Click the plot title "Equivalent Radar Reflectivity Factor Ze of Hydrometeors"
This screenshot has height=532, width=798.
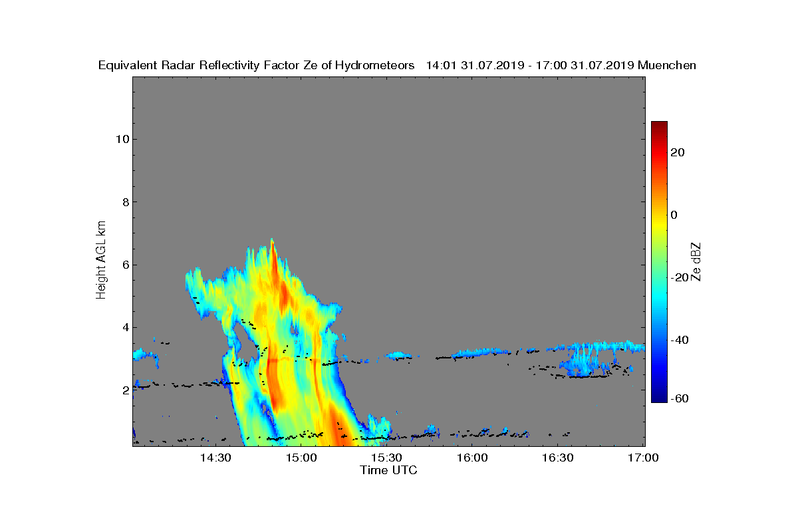[256, 66]
